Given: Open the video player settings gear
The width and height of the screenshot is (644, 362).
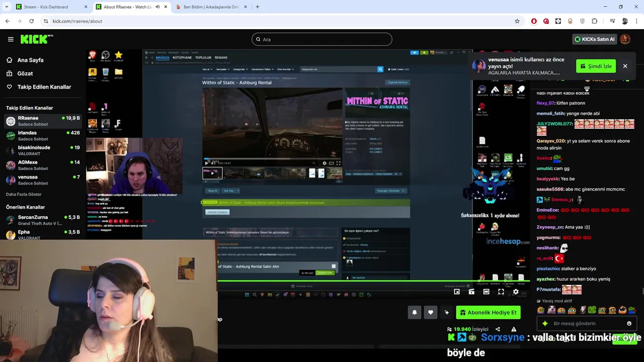Looking at the screenshot, I should tap(516, 292).
